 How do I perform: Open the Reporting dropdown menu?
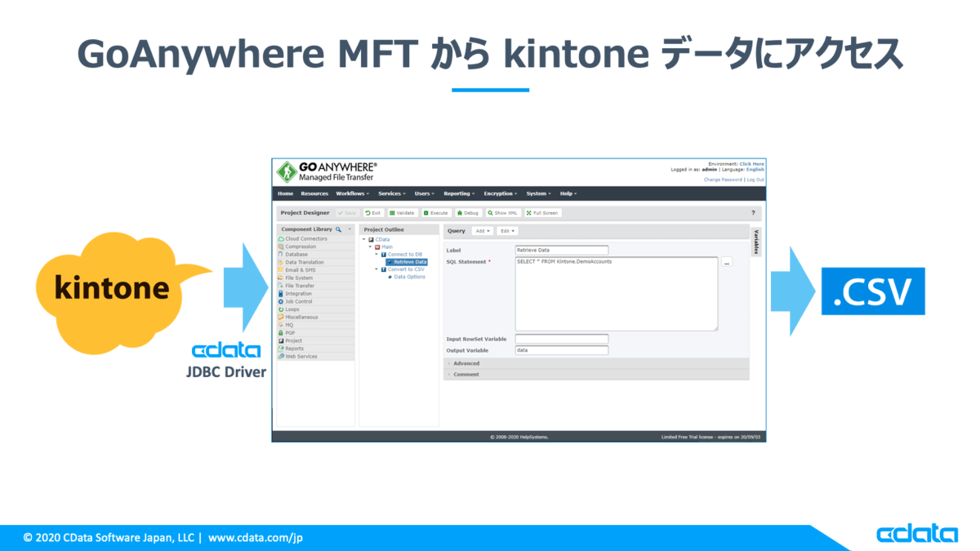(x=459, y=193)
